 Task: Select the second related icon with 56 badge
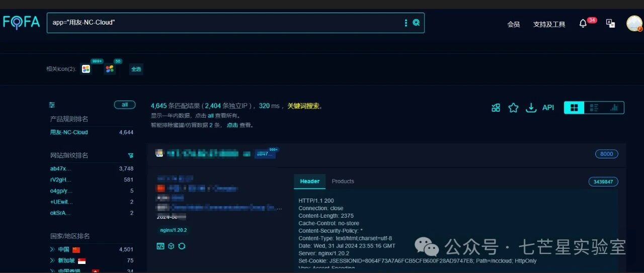pos(109,69)
